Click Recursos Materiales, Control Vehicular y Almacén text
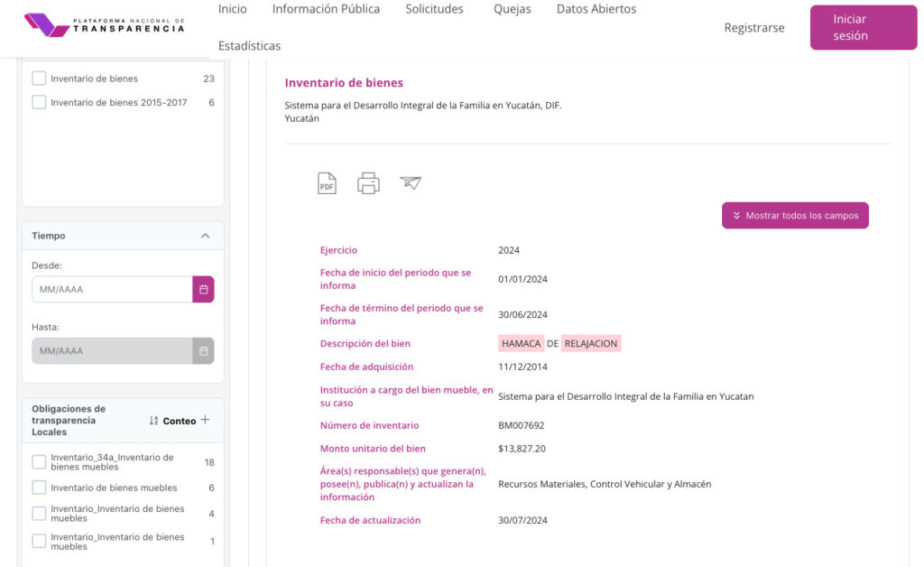 pos(605,484)
